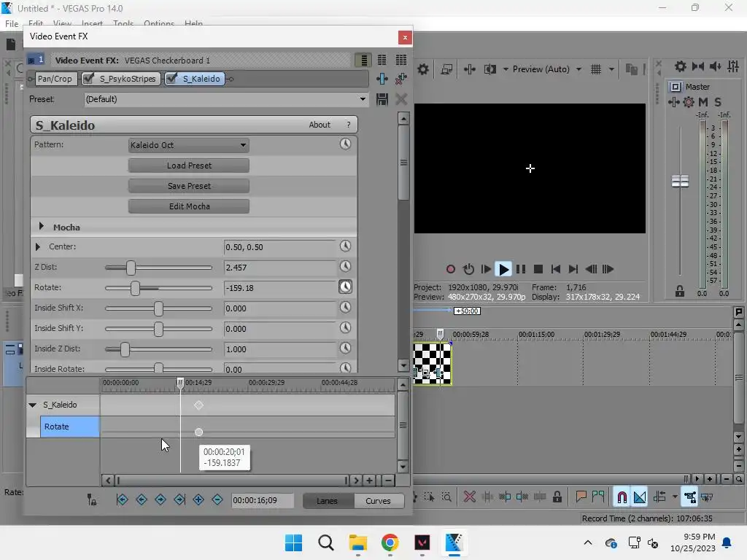Create a keyframe with the plus diamond
The width and height of the screenshot is (747, 560).
(x=198, y=499)
